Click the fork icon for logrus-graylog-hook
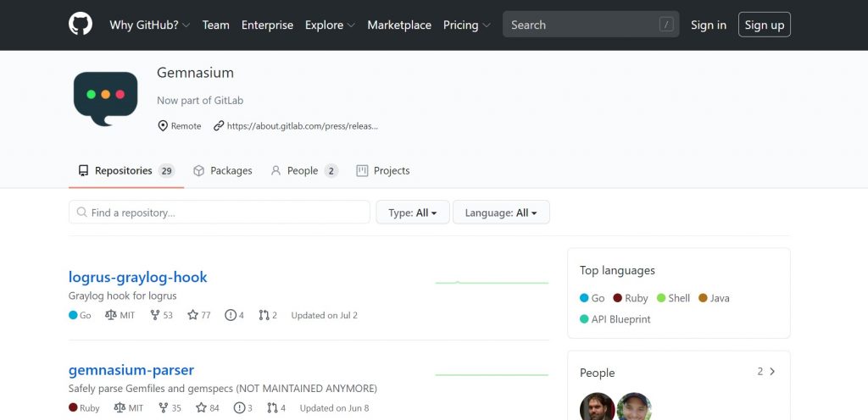Viewport: 868px width, 420px height. [155, 315]
